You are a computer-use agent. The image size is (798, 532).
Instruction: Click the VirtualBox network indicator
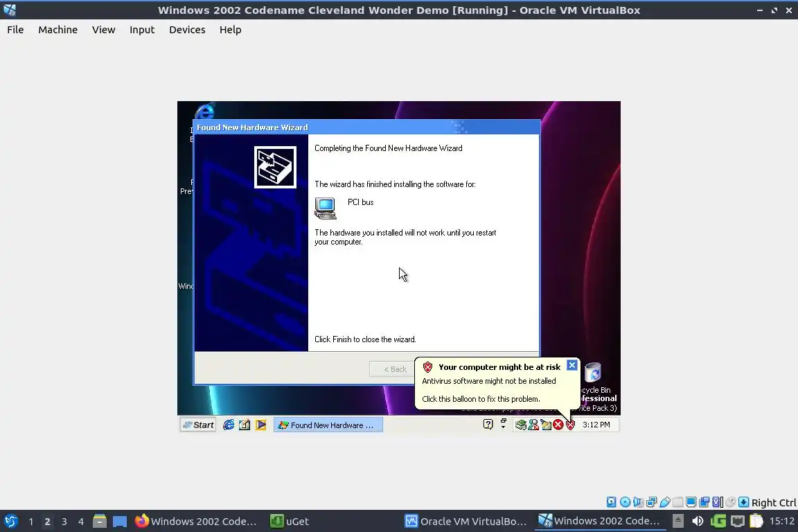coord(651,502)
